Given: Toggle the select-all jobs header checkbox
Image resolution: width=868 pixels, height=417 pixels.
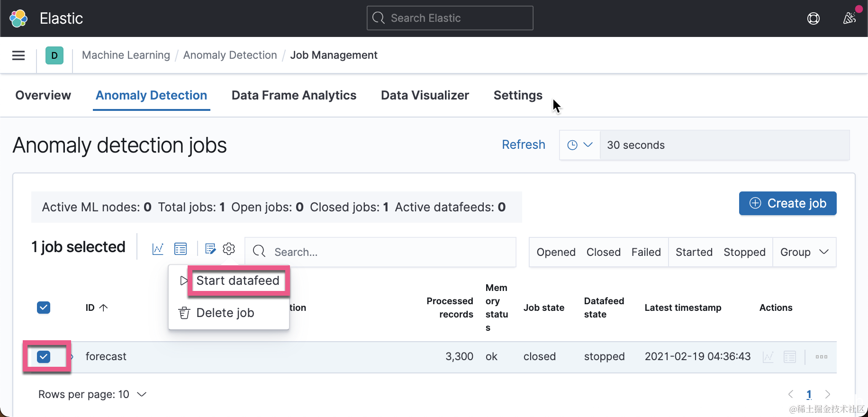Looking at the screenshot, I should pyautogui.click(x=44, y=308).
